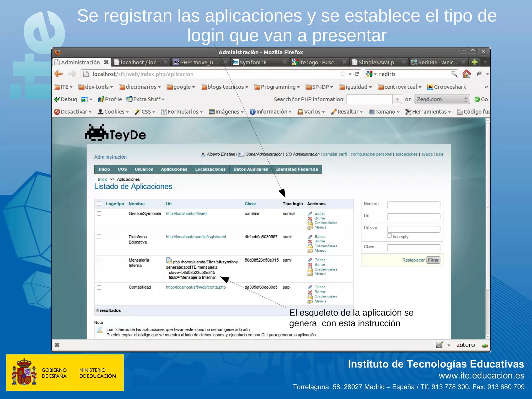The height and width of the screenshot is (399, 532).
Task: Click Credenciales icon for Plataforma Educativa
Action: pos(310,246)
